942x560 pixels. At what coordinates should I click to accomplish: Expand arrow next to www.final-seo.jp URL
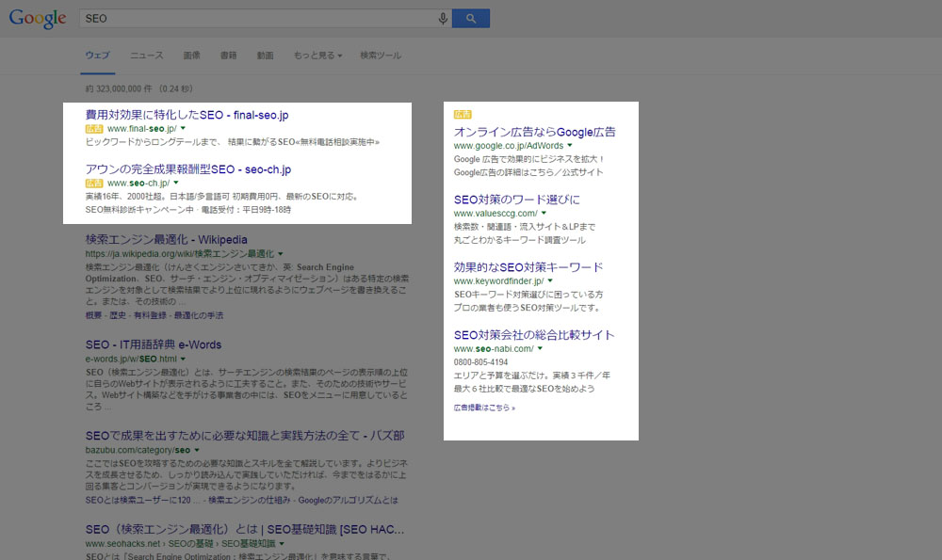pyautogui.click(x=184, y=128)
